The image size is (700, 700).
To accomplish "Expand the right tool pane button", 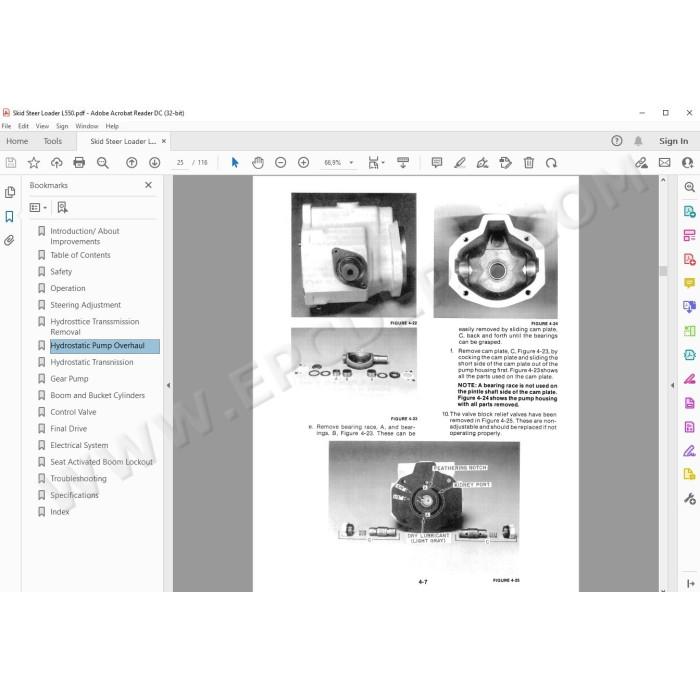I will 691,583.
